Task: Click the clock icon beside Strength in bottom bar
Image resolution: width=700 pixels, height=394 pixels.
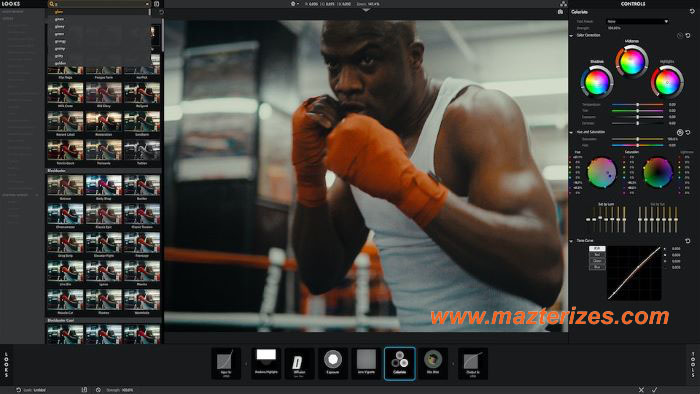Action: tap(98, 390)
